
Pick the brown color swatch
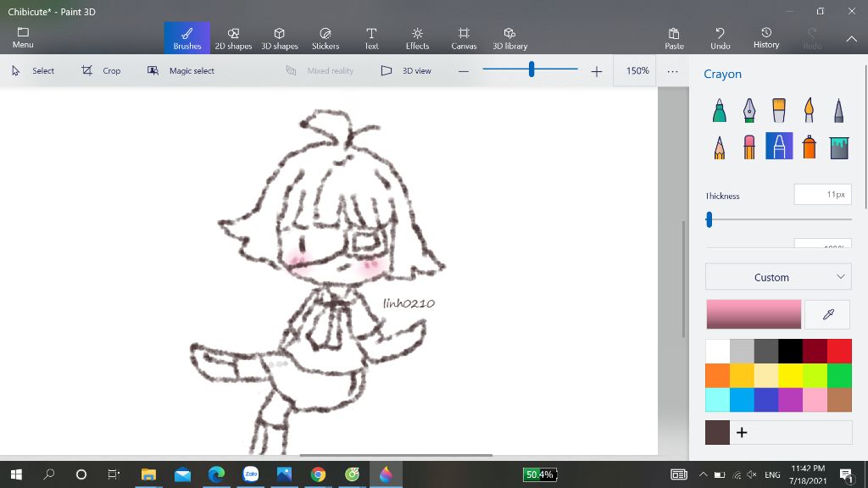tap(839, 400)
